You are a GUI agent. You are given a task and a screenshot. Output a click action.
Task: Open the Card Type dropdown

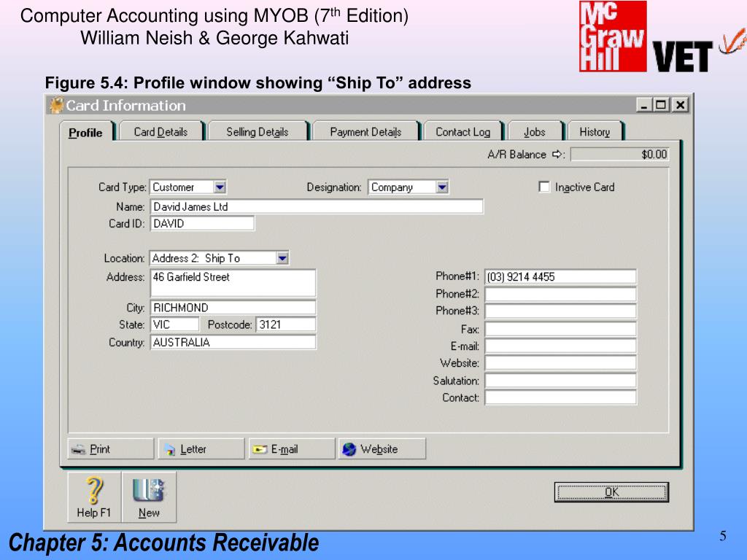[x=220, y=187]
